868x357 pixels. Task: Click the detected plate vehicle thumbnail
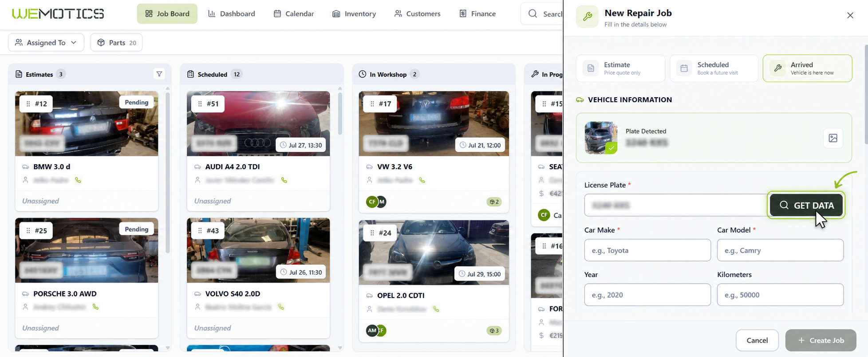(x=601, y=138)
